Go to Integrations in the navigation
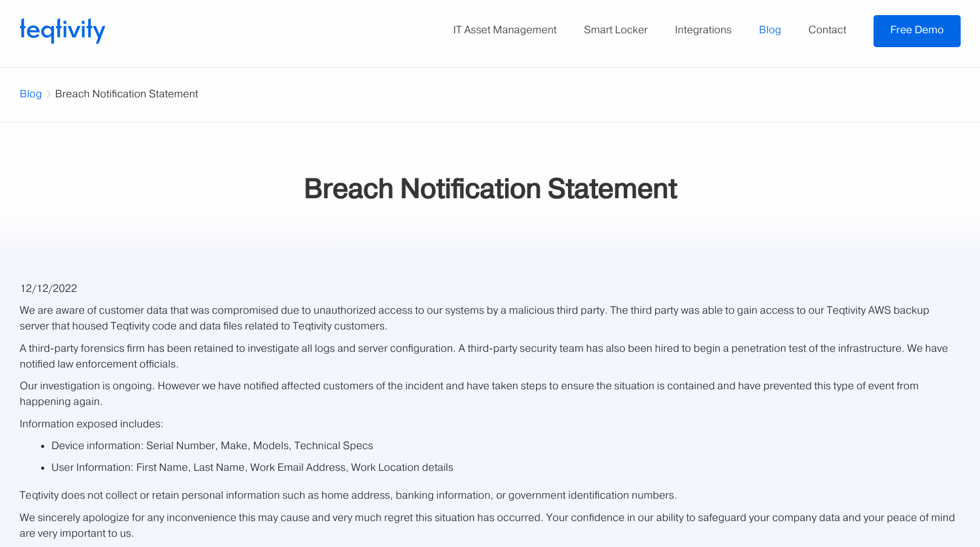Viewport: 980px width, 547px height. click(703, 30)
